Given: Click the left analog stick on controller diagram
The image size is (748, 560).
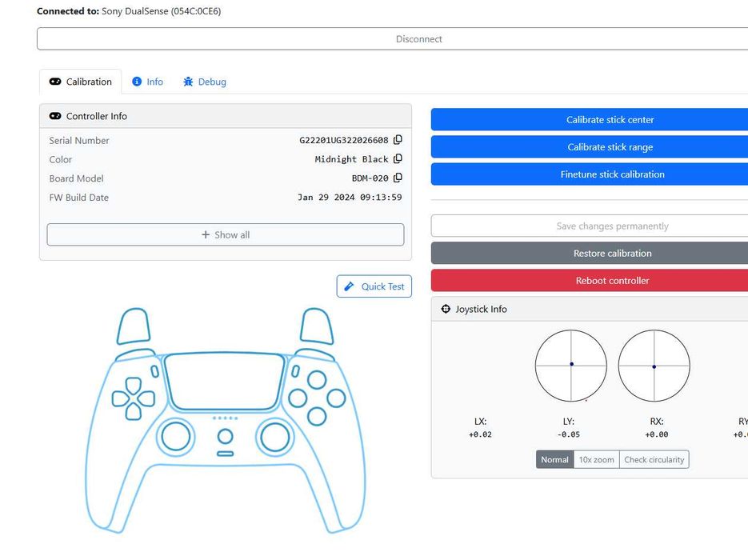Looking at the screenshot, I should 175,437.
